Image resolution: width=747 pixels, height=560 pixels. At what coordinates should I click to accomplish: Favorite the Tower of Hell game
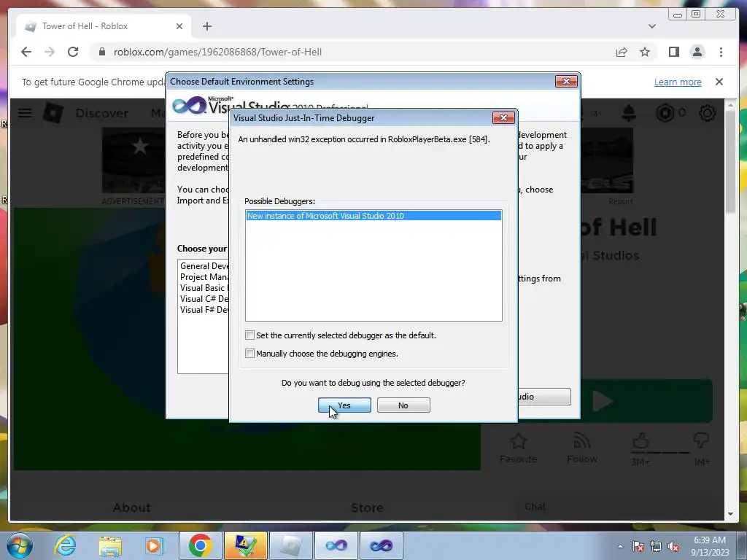pyautogui.click(x=519, y=448)
